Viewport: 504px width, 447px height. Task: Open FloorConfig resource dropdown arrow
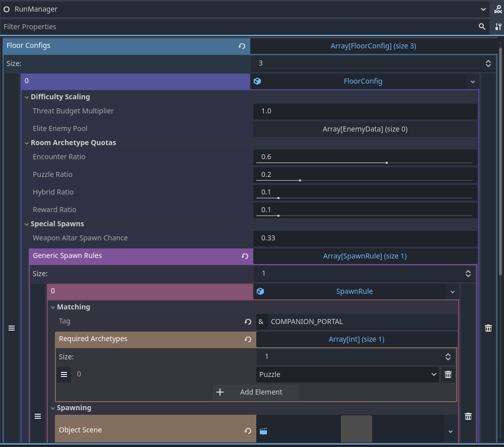coord(472,82)
